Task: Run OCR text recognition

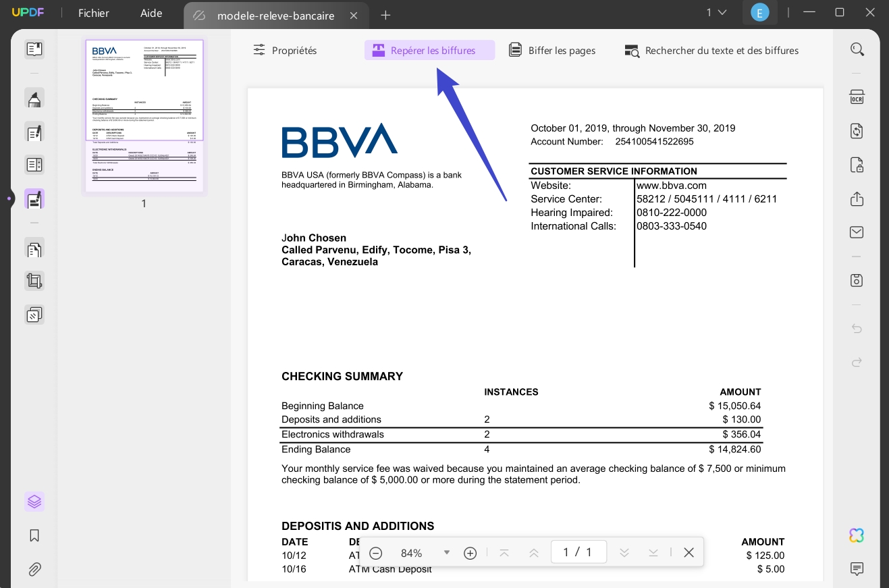Action: click(857, 97)
